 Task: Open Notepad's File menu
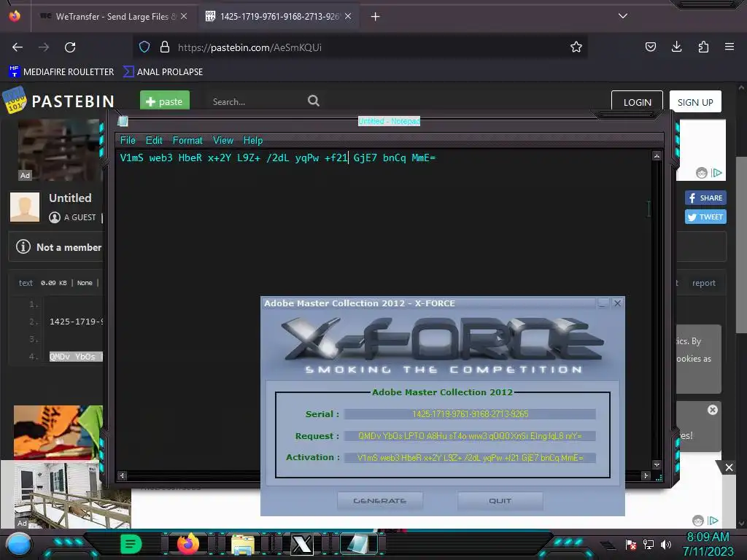point(128,141)
